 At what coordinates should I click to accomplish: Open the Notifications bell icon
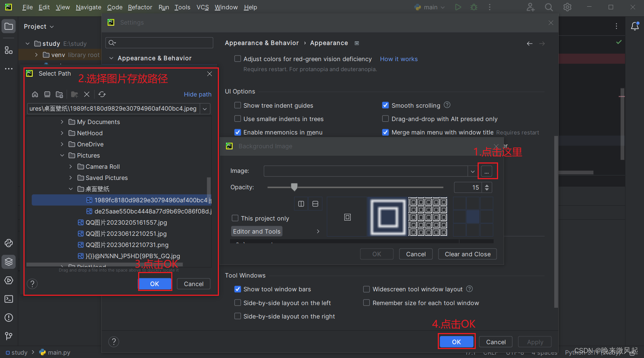(x=635, y=26)
